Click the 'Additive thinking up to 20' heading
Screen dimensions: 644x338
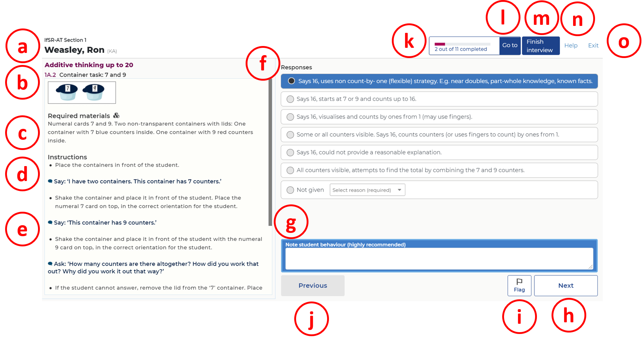point(89,65)
